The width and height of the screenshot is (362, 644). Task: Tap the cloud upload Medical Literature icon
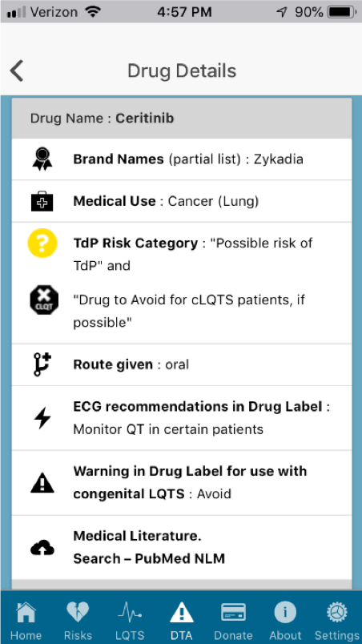click(42, 548)
